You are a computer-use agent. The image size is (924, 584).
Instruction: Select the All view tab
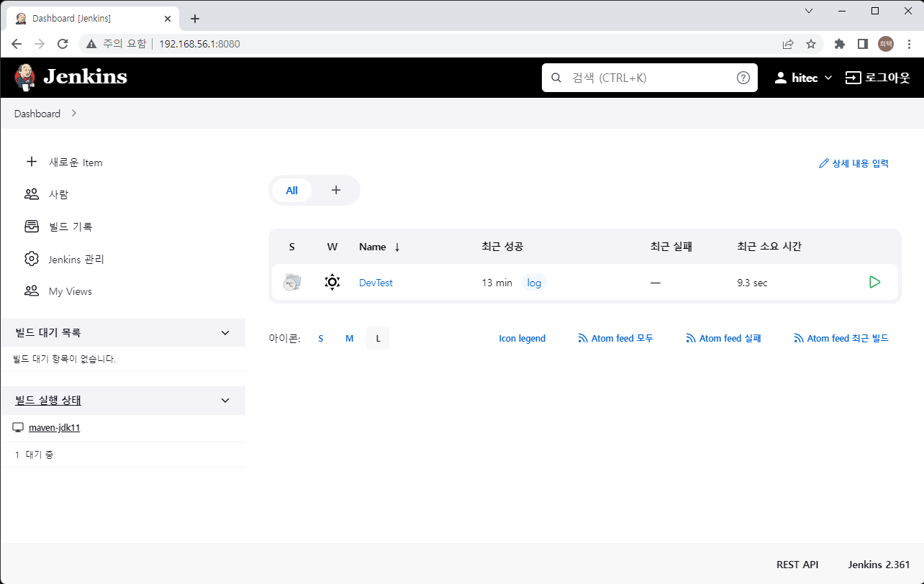(291, 191)
